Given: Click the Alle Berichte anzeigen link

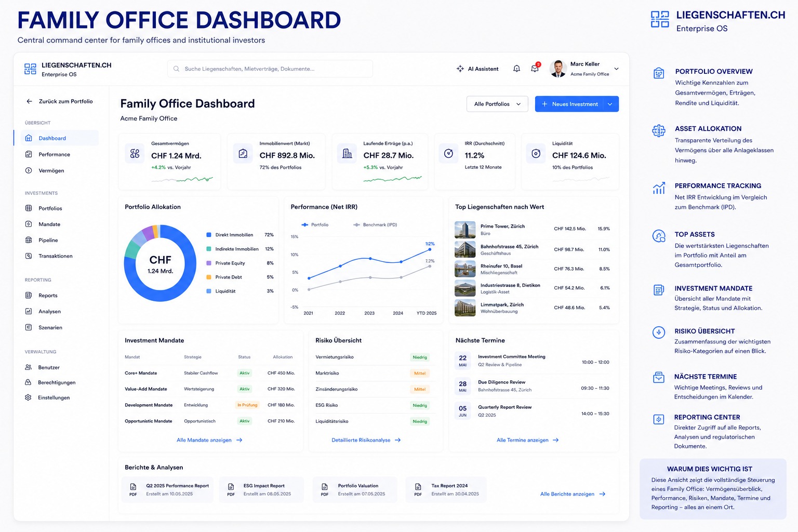Looking at the screenshot, I should [x=573, y=494].
